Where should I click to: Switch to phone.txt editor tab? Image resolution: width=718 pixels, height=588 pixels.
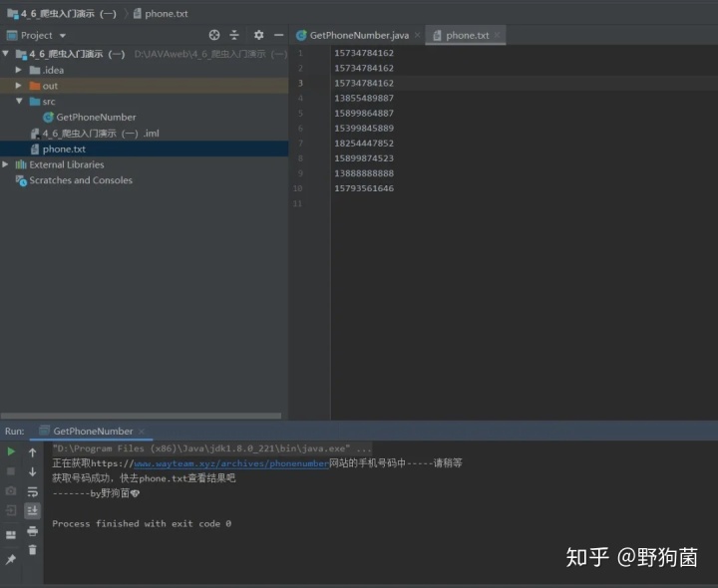click(467, 35)
